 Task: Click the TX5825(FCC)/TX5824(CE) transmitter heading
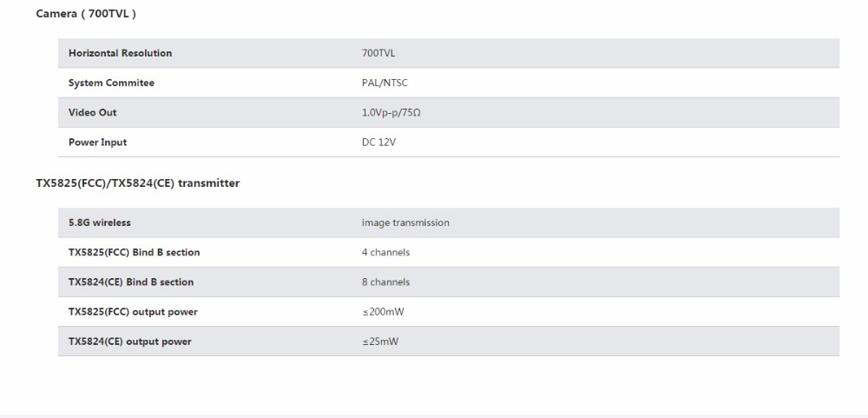coord(137,183)
